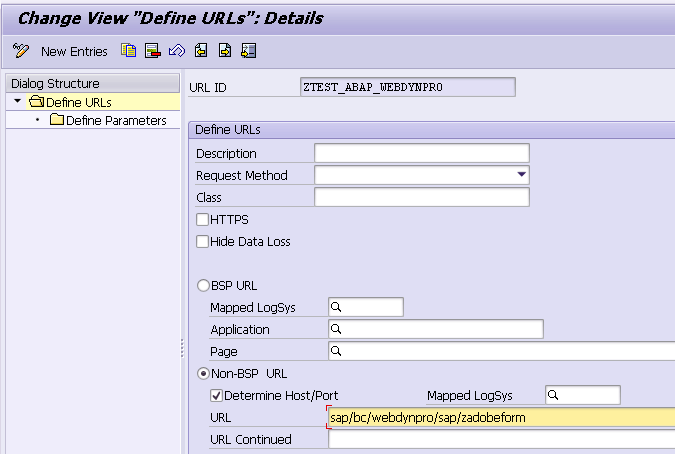
Task: Open search help for BSP Mapped LogSys
Action: point(336,307)
